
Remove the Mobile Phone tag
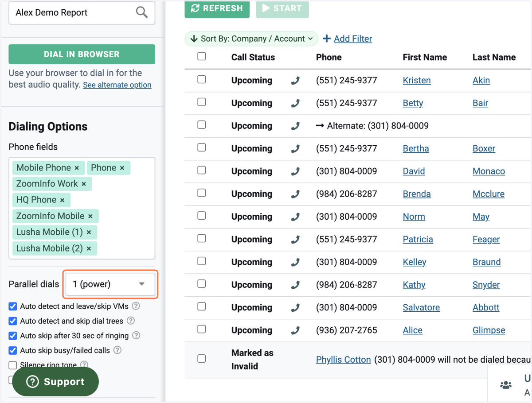pyautogui.click(x=77, y=168)
